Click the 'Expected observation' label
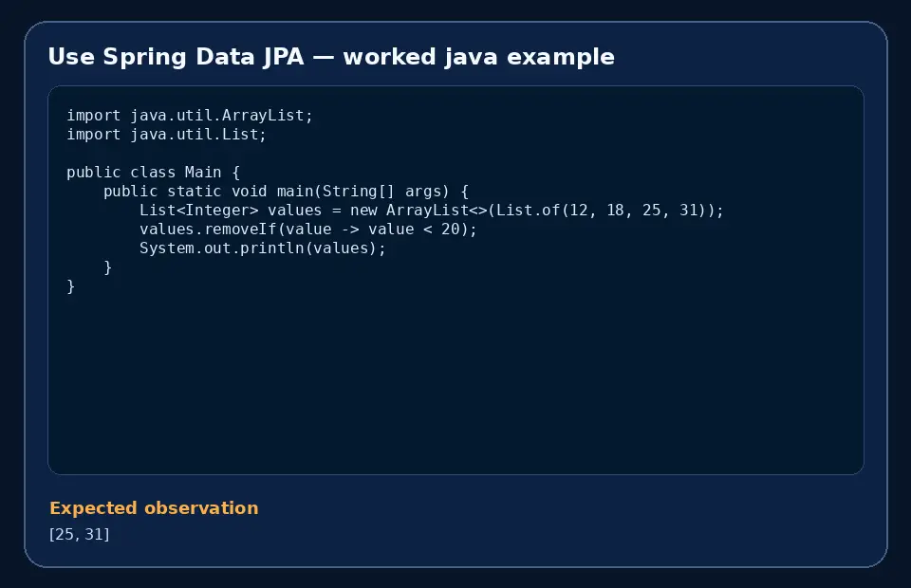The width and height of the screenshot is (911, 588). (x=154, y=508)
